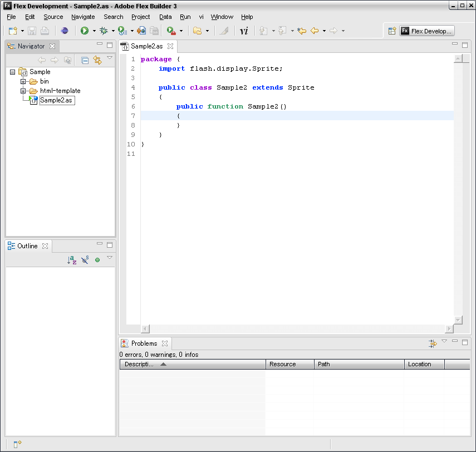The height and width of the screenshot is (452, 476).
Task: Click the Open Perspective icon
Action: click(x=392, y=31)
